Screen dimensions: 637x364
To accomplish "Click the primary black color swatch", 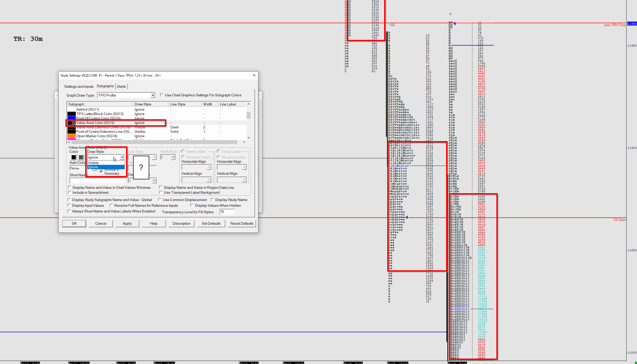I will [74, 157].
